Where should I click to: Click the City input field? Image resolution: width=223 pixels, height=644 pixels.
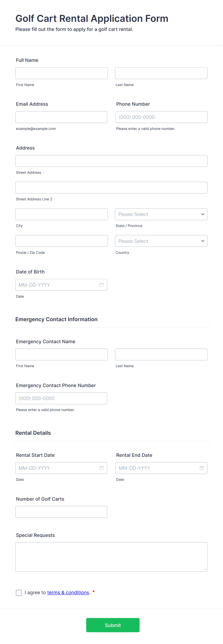tap(61, 214)
